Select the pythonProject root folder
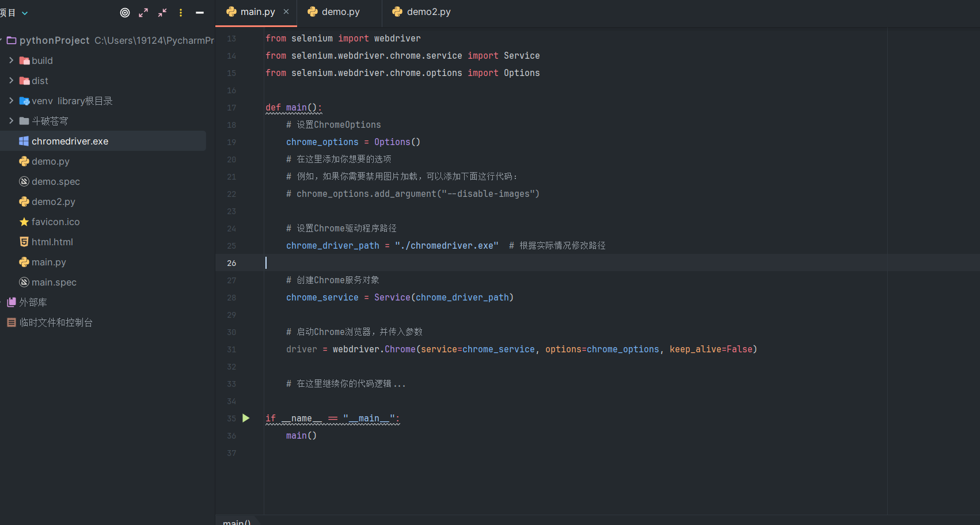The image size is (980, 525). coord(55,40)
